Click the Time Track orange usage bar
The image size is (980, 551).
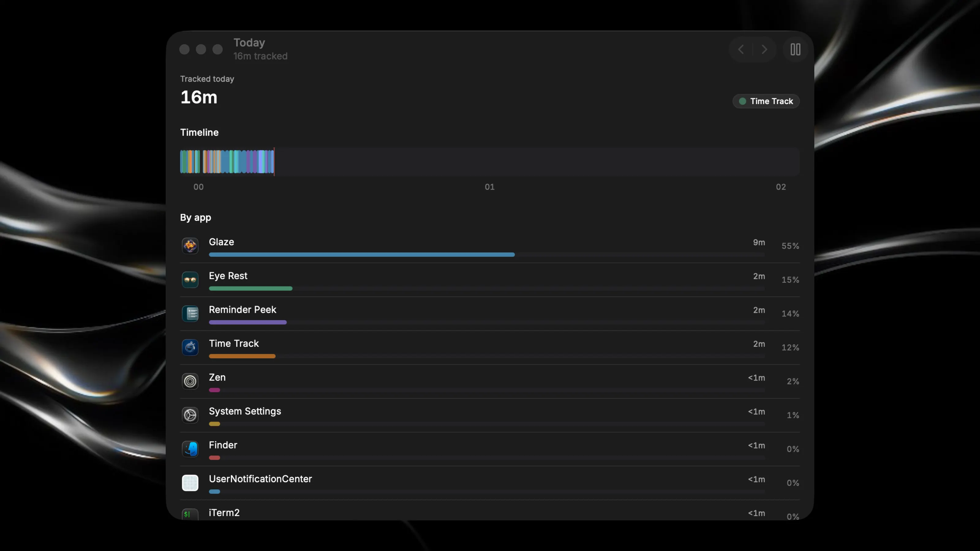[x=242, y=356]
